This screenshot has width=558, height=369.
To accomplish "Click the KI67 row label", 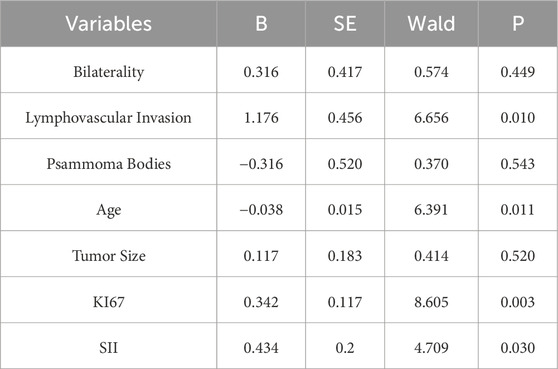I will pyautogui.click(x=109, y=302).
